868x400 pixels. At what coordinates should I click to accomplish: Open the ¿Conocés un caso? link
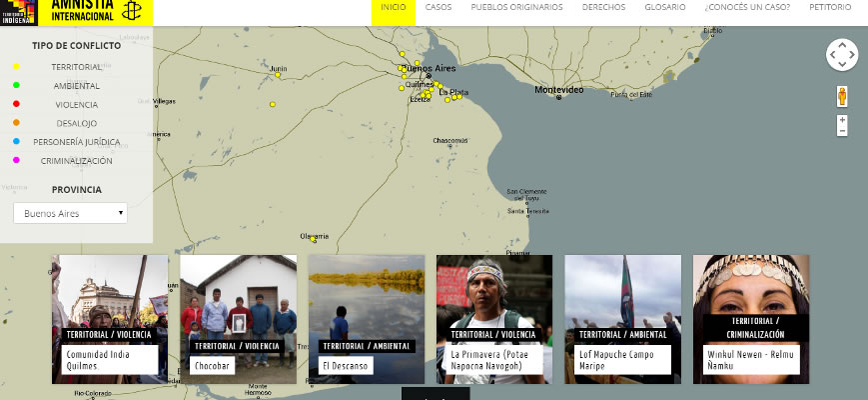point(746,8)
